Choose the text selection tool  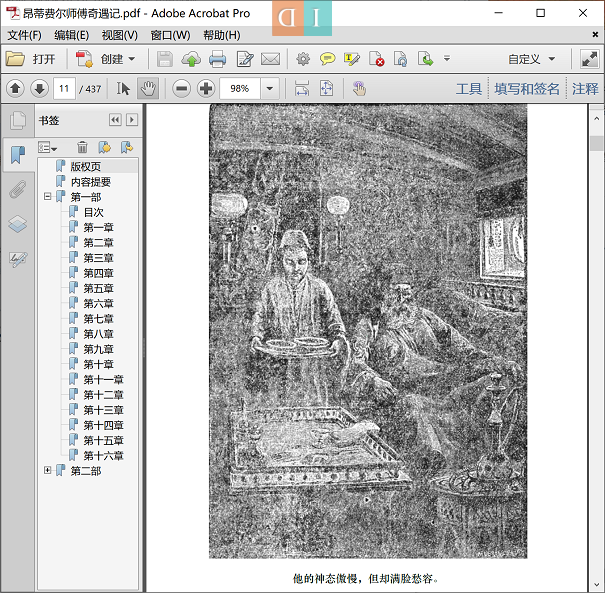point(123,89)
